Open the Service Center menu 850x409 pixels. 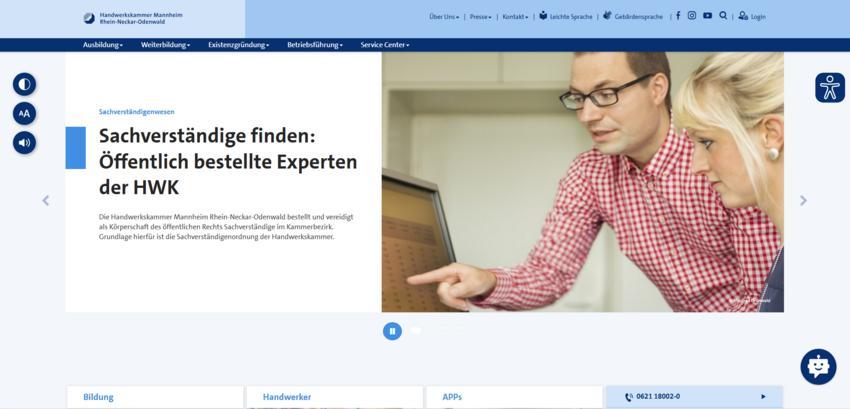coord(385,45)
